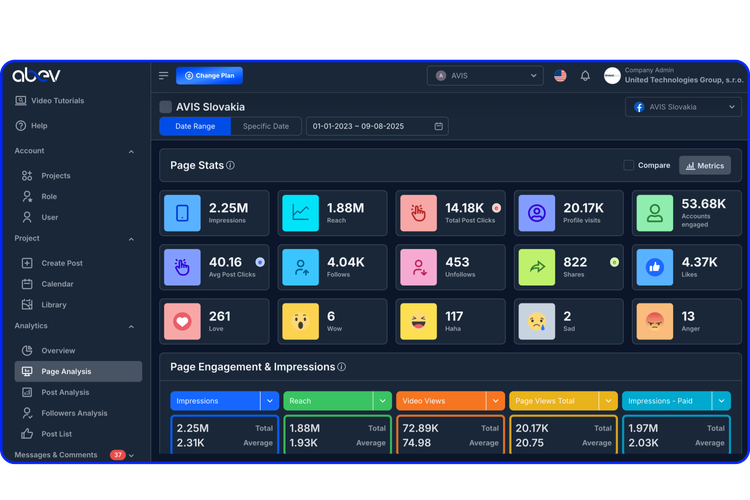The image size is (750, 500).
Task: Click the Haha emoji icon
Action: (419, 321)
